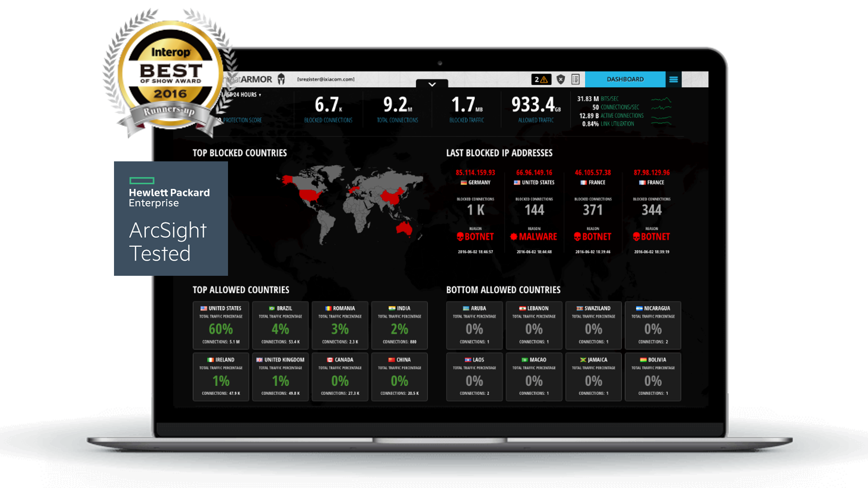This screenshot has height=488, width=868.
Task: Open the China allowed country card
Action: [x=399, y=377]
